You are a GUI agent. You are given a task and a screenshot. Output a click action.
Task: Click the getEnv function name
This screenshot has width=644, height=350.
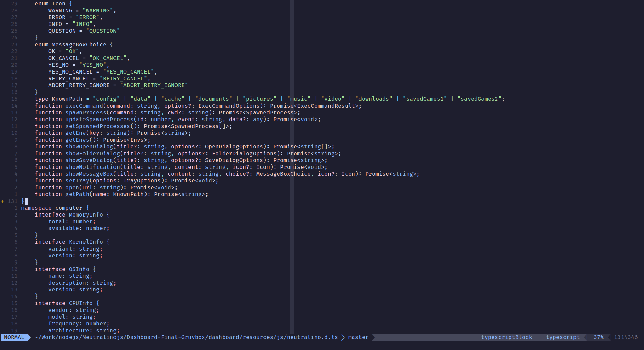click(x=75, y=133)
